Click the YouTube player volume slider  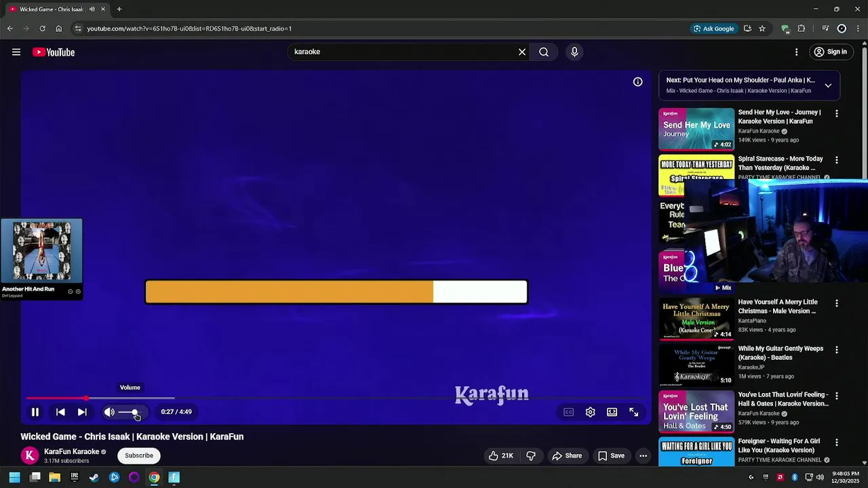130,412
